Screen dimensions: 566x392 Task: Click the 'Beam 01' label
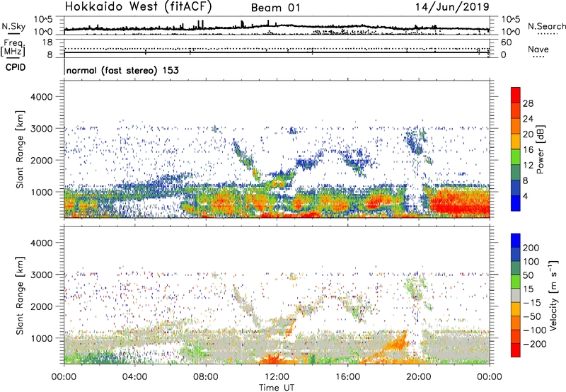[x=275, y=8]
